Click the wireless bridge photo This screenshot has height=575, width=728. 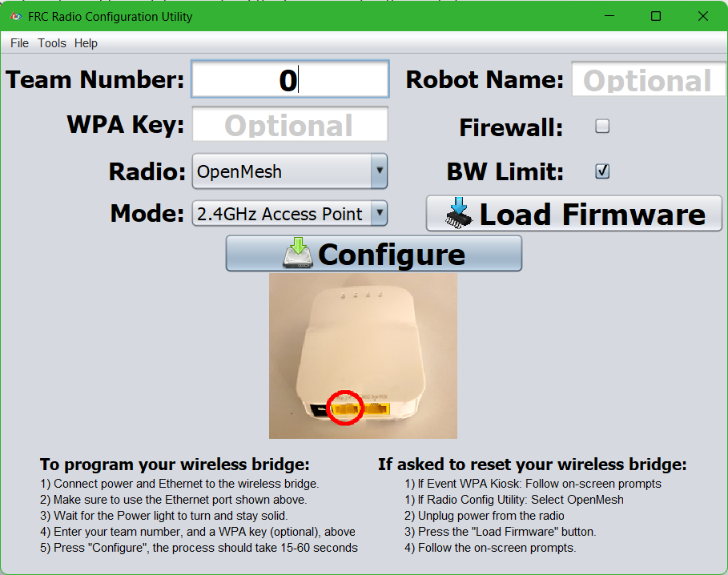click(x=363, y=356)
